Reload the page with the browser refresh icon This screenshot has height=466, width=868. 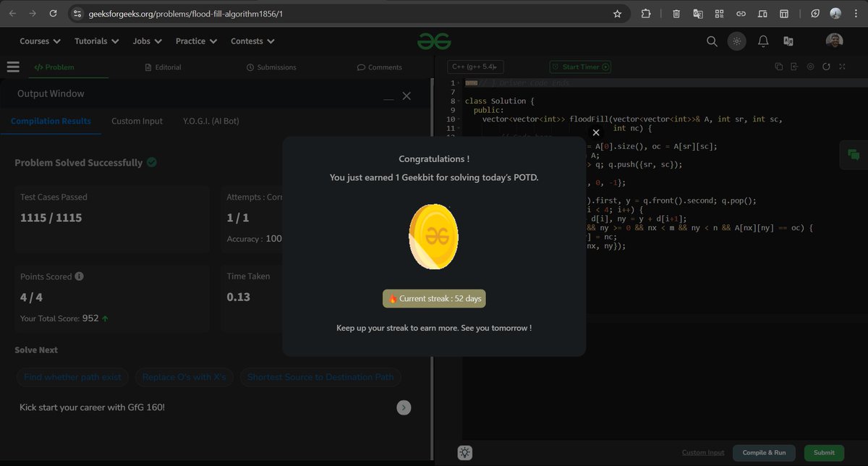pos(54,13)
